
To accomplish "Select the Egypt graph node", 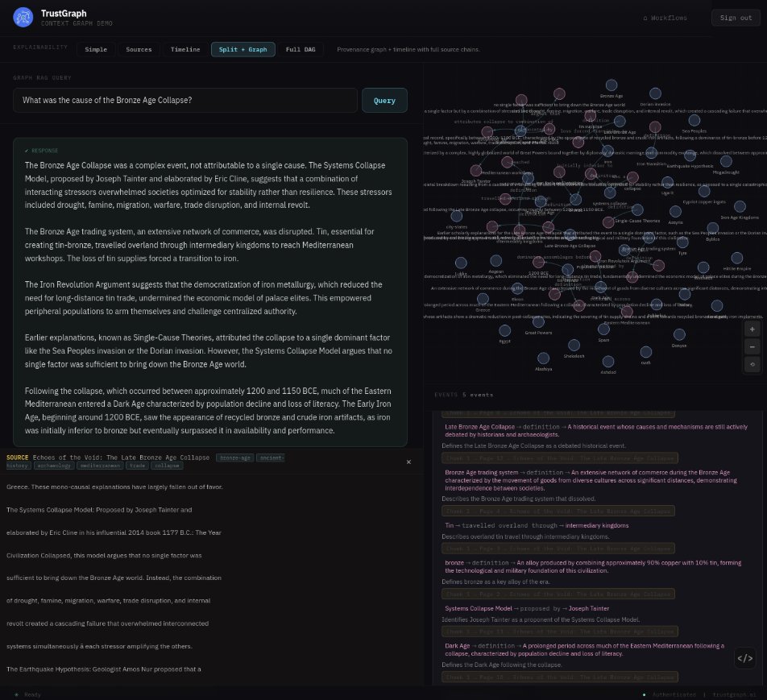I will 505,331.
